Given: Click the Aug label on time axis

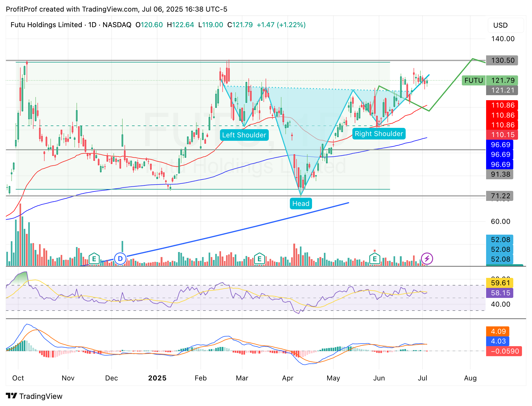Looking at the screenshot, I should [470, 378].
